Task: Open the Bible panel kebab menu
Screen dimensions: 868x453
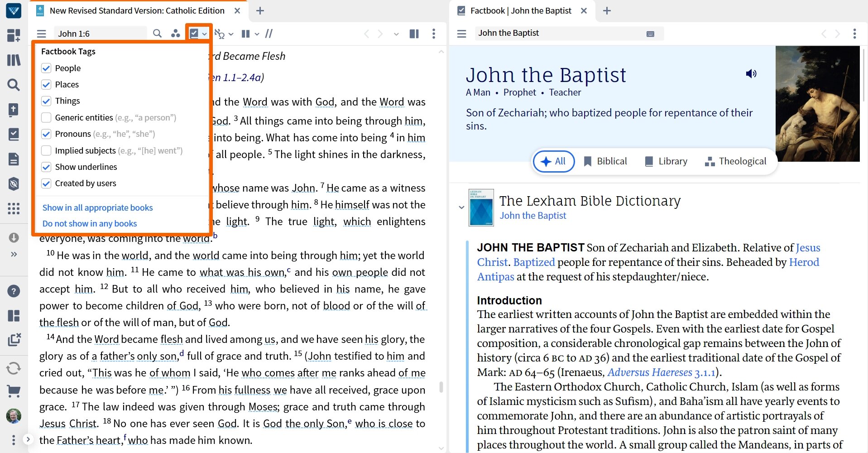Action: point(434,34)
